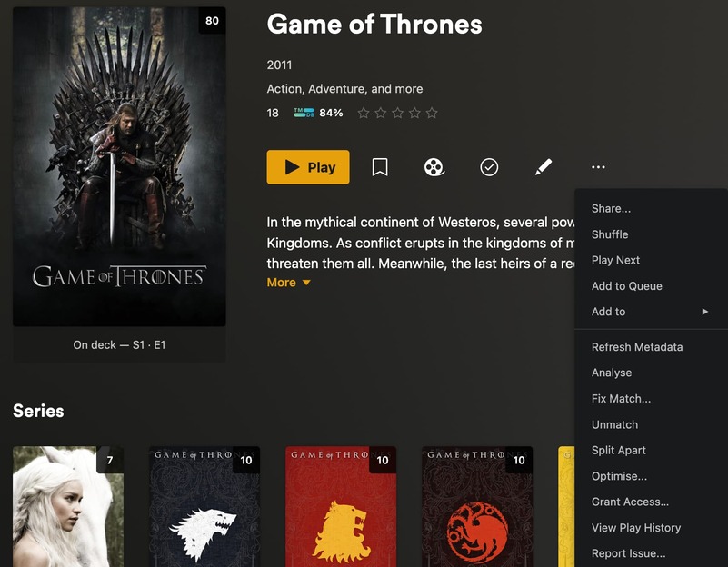Image resolution: width=728 pixels, height=567 pixels.
Task: Click the 84% rating score
Action: pyautogui.click(x=331, y=113)
